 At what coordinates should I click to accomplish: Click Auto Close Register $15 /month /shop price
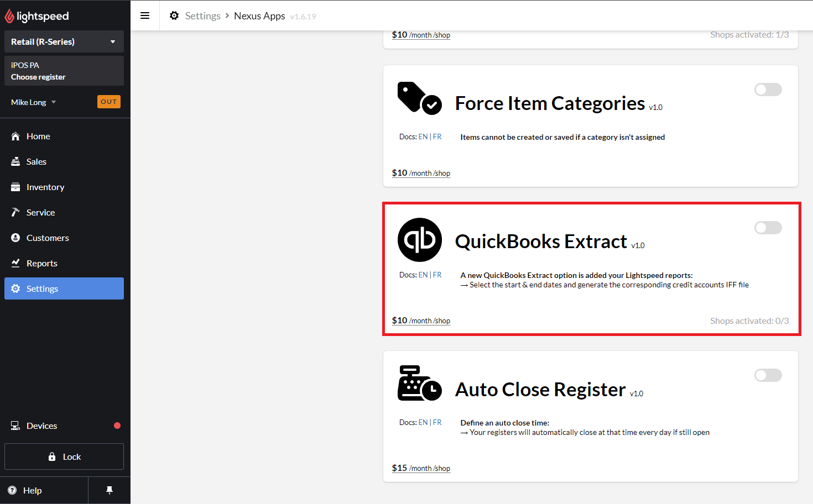(x=421, y=468)
